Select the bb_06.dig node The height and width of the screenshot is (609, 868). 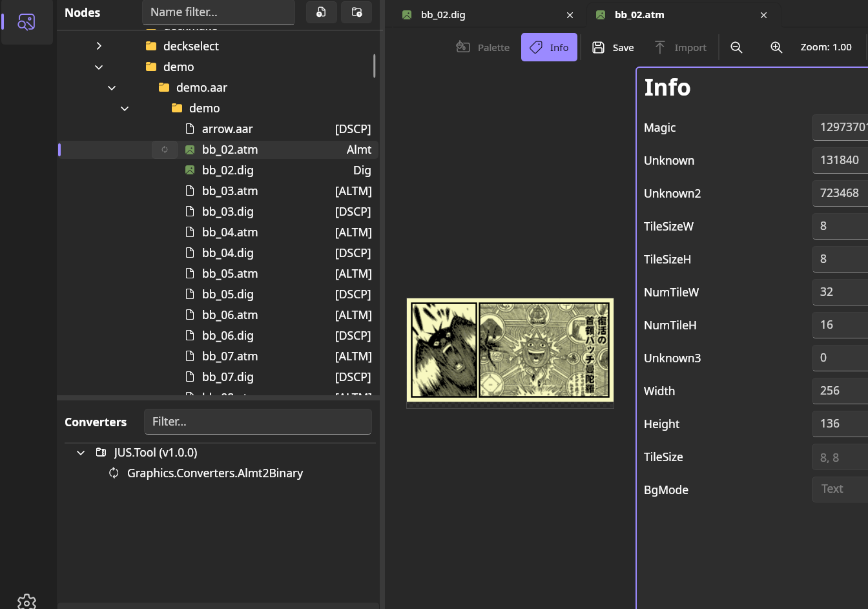point(218,336)
